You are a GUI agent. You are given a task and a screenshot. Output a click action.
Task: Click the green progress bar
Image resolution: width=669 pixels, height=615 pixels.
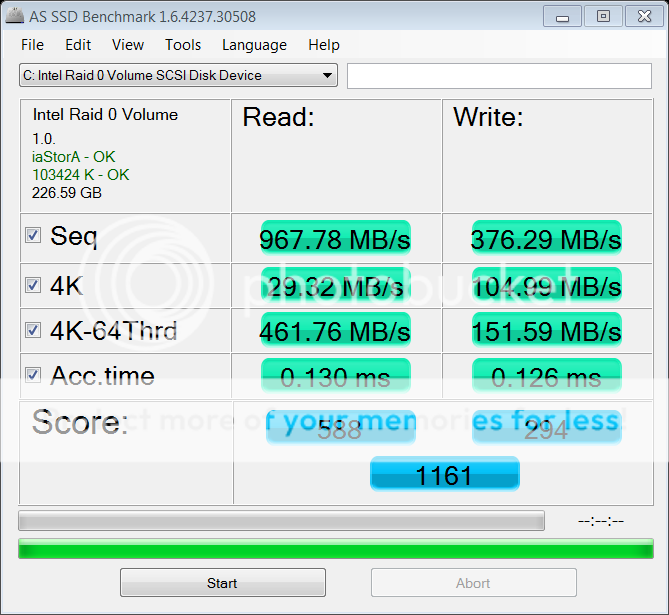click(x=334, y=548)
